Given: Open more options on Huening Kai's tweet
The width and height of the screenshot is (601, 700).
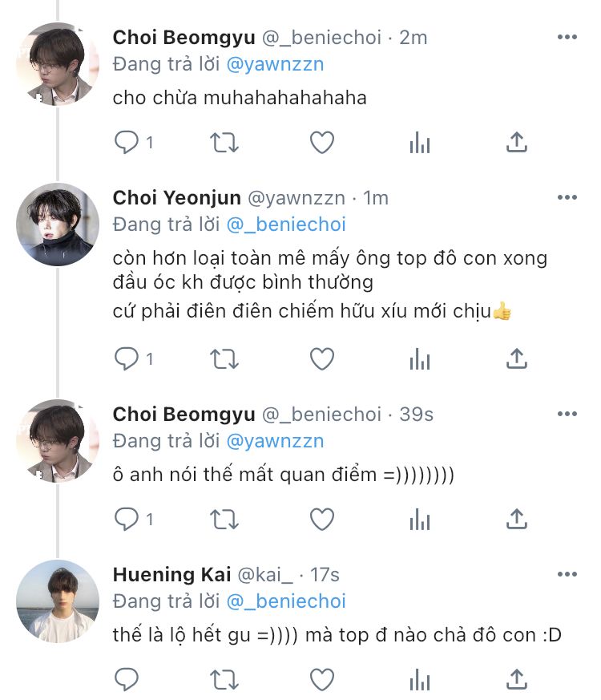Looking at the screenshot, I should click(x=567, y=574).
